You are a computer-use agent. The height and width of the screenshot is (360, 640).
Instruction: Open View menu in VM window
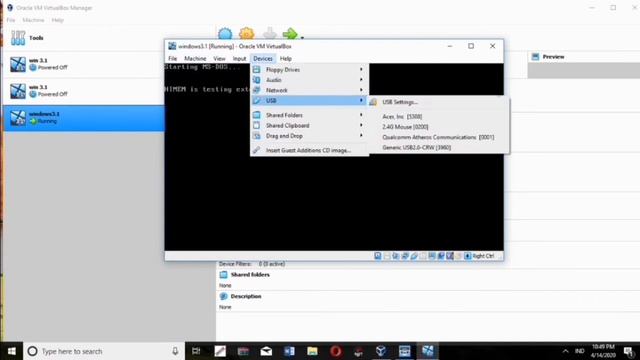219,58
